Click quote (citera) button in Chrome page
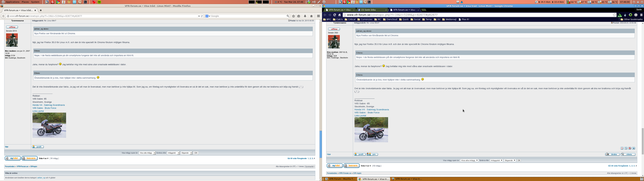The height and width of the screenshot is (181, 644). point(628,154)
